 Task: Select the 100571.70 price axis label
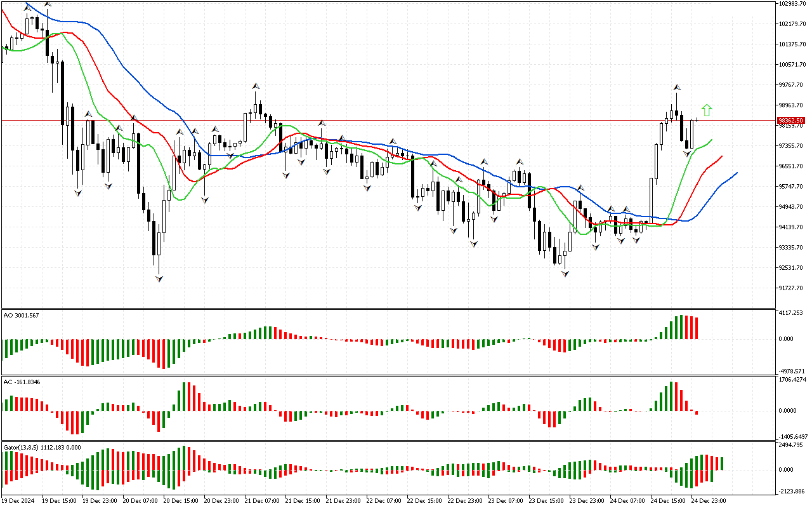point(793,65)
